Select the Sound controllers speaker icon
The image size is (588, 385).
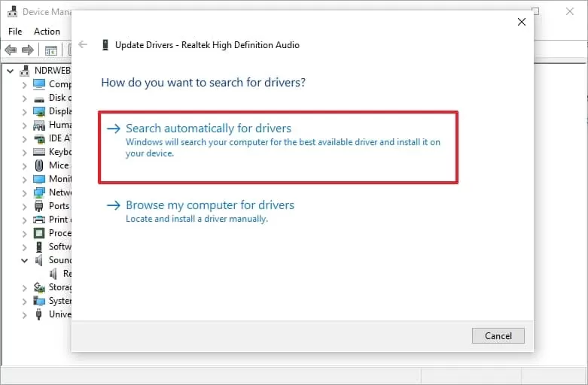[39, 260]
